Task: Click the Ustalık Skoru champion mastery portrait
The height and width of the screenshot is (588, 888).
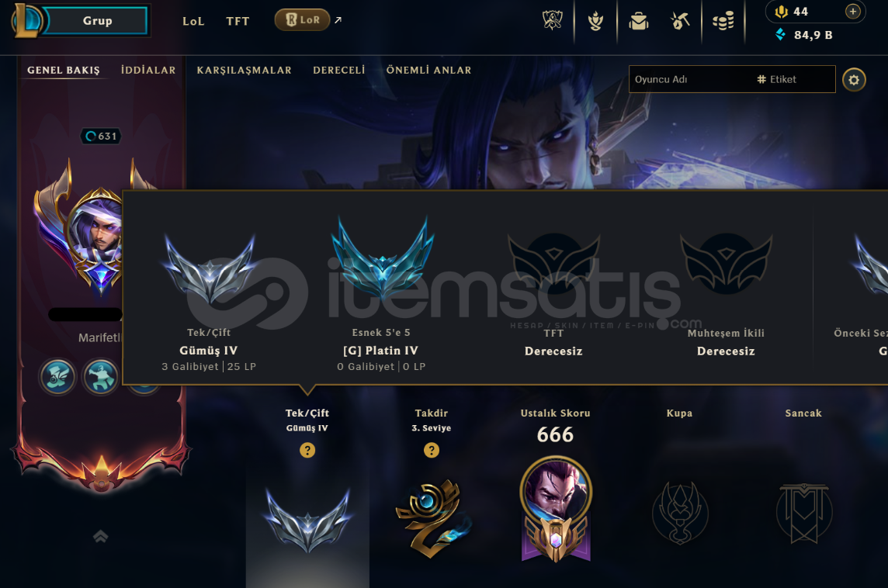Action: 556,508
